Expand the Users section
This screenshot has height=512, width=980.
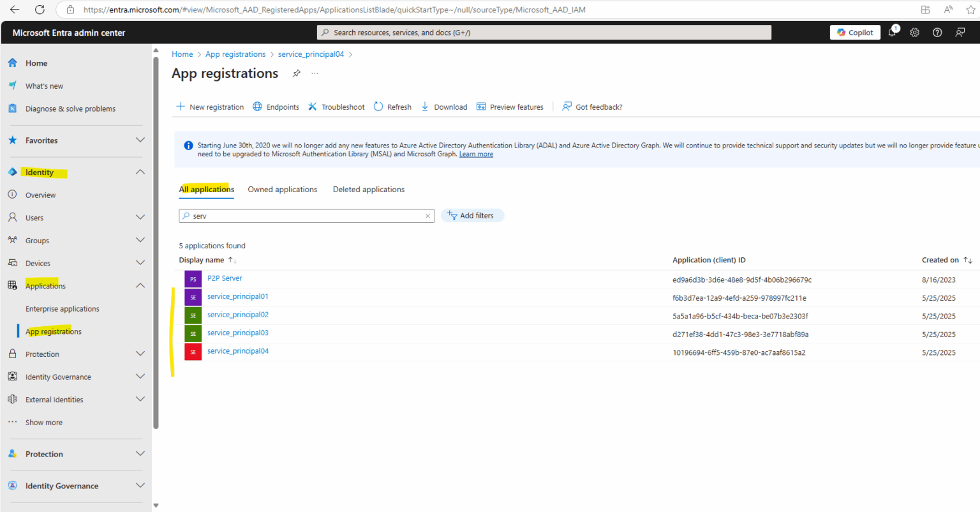[140, 217]
